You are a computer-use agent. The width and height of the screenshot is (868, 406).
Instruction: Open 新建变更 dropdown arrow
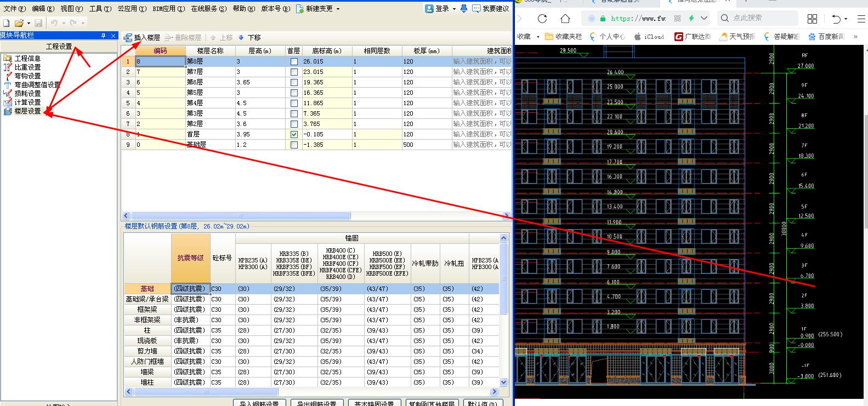(x=338, y=9)
